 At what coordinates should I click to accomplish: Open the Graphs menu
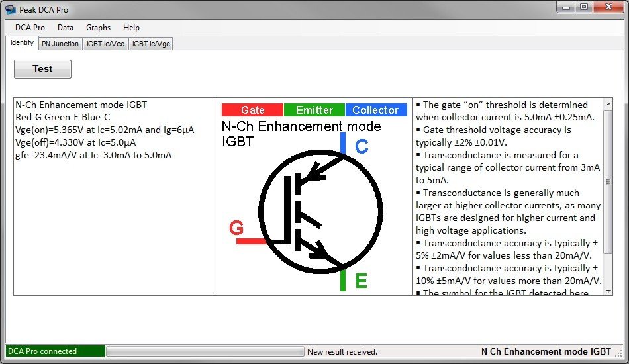(98, 28)
